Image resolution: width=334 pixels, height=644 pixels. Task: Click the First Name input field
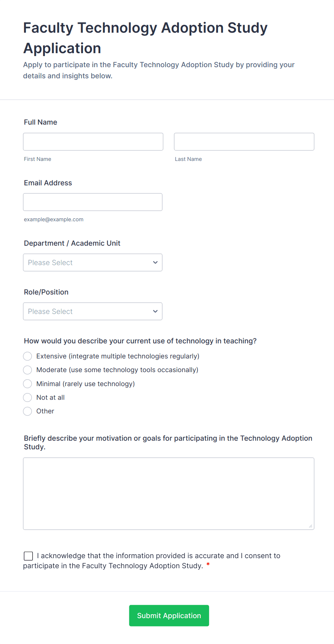(x=93, y=142)
